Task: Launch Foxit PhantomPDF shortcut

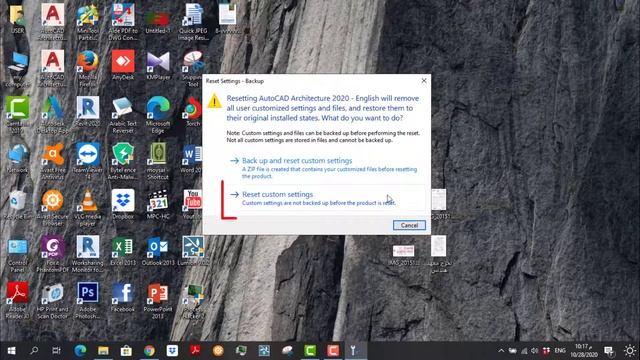Action: (53, 255)
